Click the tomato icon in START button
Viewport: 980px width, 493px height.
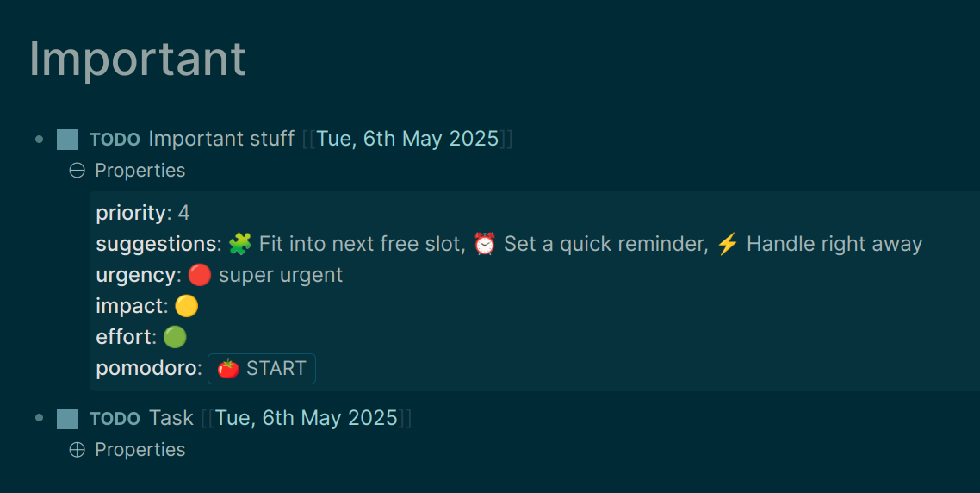pos(228,369)
